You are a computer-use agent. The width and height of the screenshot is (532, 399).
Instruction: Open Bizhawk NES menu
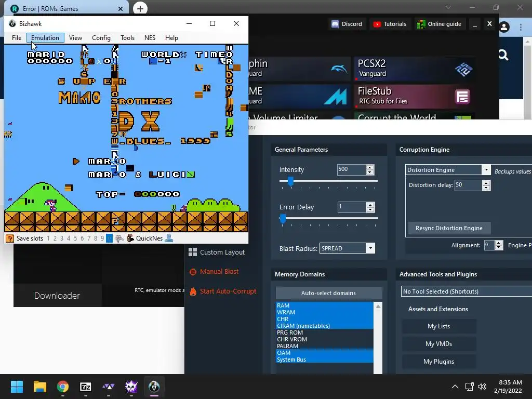click(150, 37)
